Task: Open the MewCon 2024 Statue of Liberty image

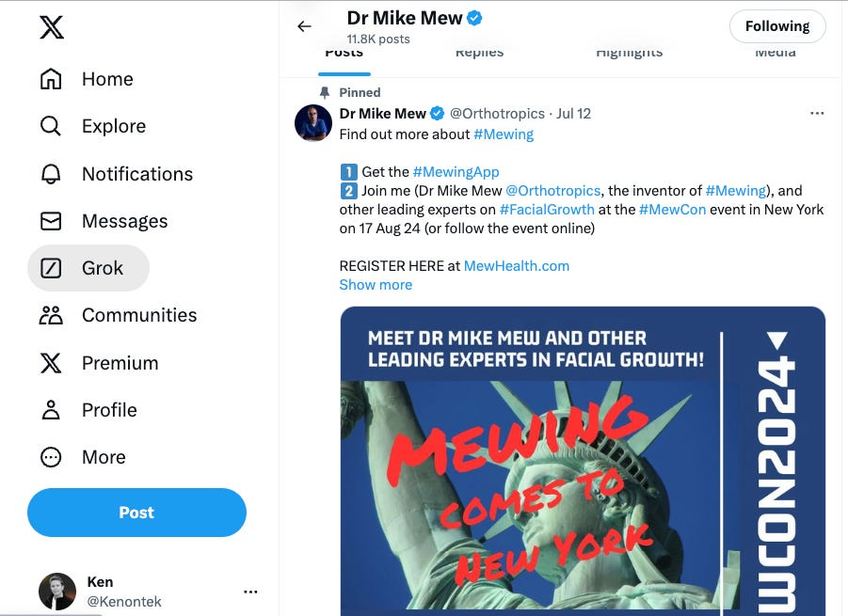Action: pos(582,461)
